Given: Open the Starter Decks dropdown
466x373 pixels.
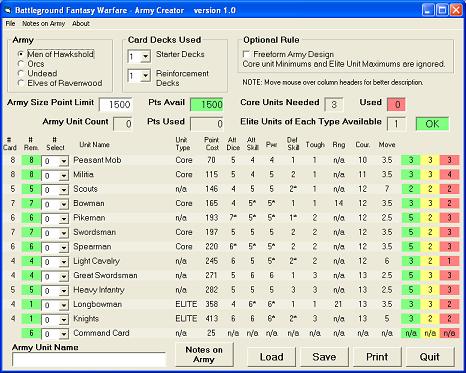Looking at the screenshot, I should pyautogui.click(x=145, y=57).
